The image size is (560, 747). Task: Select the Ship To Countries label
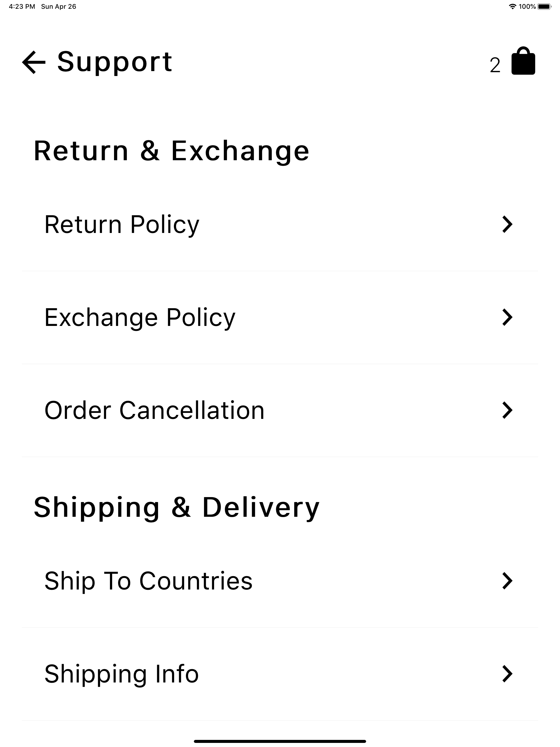click(x=148, y=581)
